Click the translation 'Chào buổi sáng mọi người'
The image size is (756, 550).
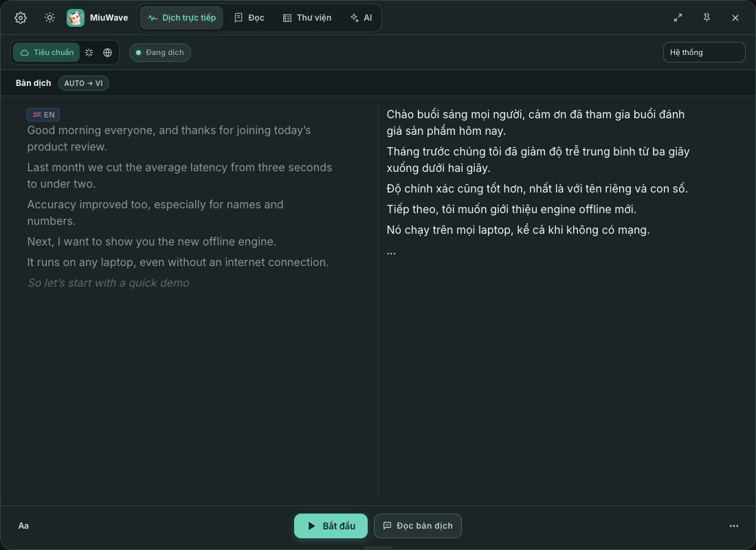coord(535,122)
